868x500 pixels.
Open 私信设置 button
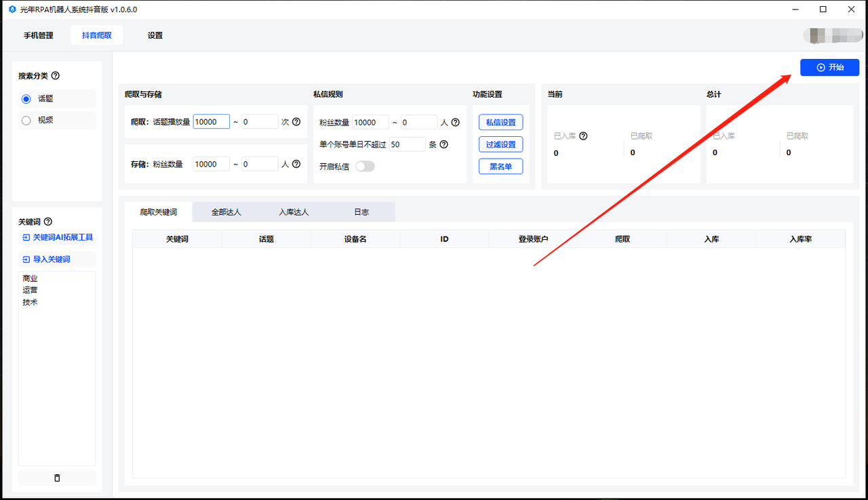tap(500, 123)
